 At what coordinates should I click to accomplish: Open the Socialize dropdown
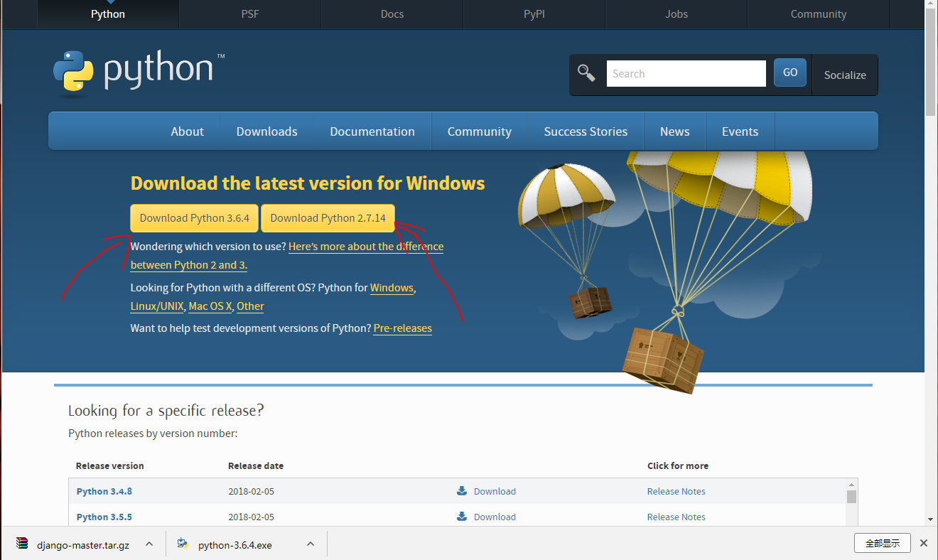coord(844,75)
